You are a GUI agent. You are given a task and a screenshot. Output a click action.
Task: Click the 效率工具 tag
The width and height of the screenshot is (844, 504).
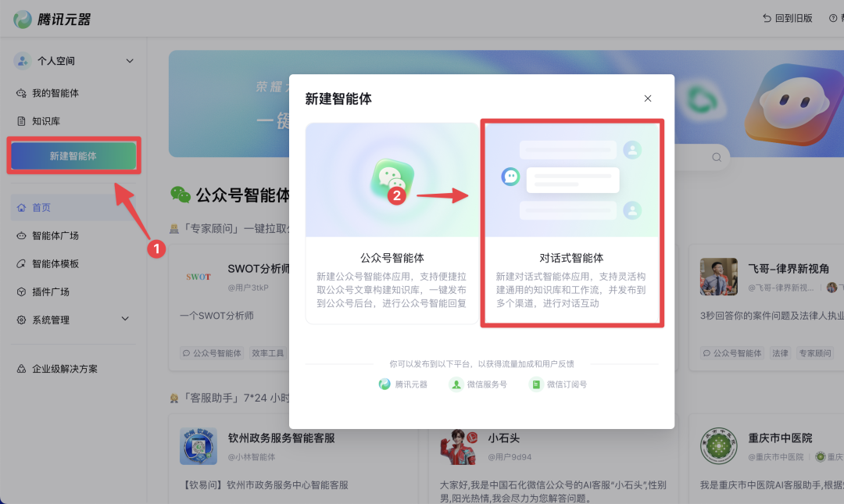click(267, 353)
